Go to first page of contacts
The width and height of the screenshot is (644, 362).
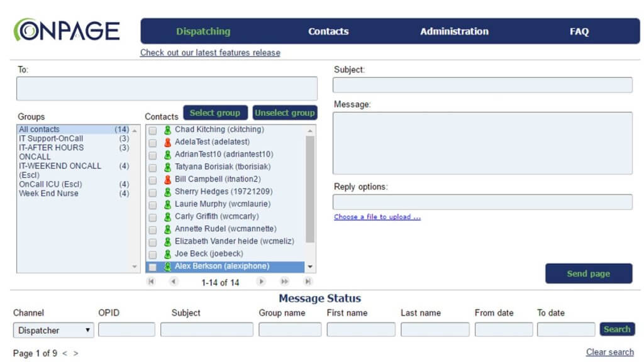click(150, 282)
